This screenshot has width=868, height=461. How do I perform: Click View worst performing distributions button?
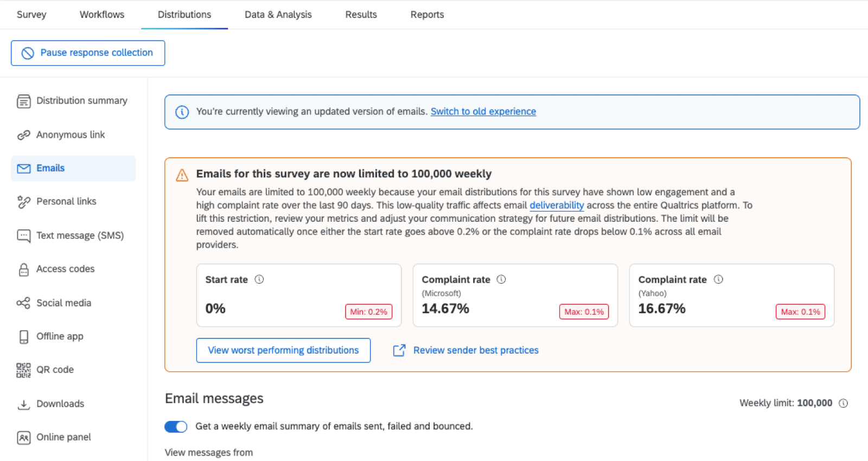pyautogui.click(x=283, y=350)
